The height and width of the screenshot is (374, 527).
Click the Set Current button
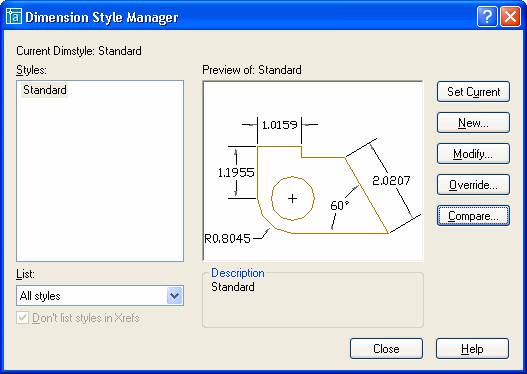click(473, 92)
